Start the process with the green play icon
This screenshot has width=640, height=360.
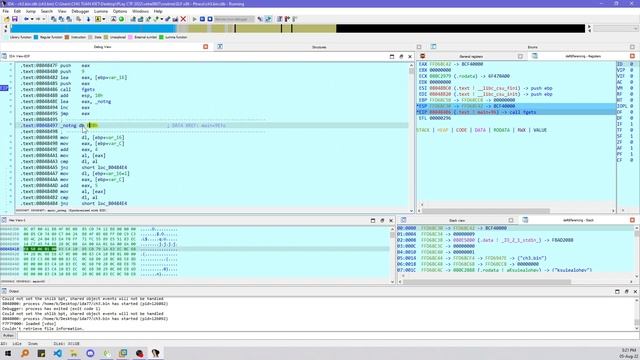[x=194, y=19]
